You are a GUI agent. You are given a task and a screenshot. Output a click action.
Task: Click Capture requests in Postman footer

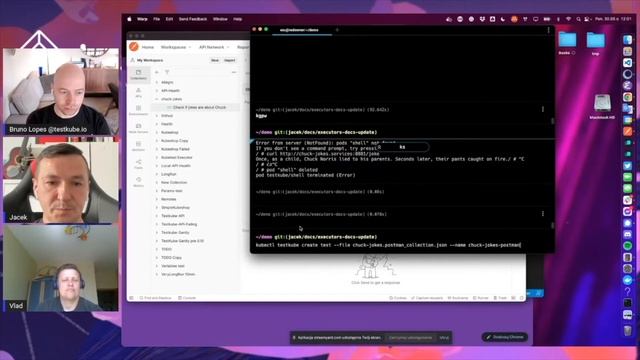[x=427, y=298]
